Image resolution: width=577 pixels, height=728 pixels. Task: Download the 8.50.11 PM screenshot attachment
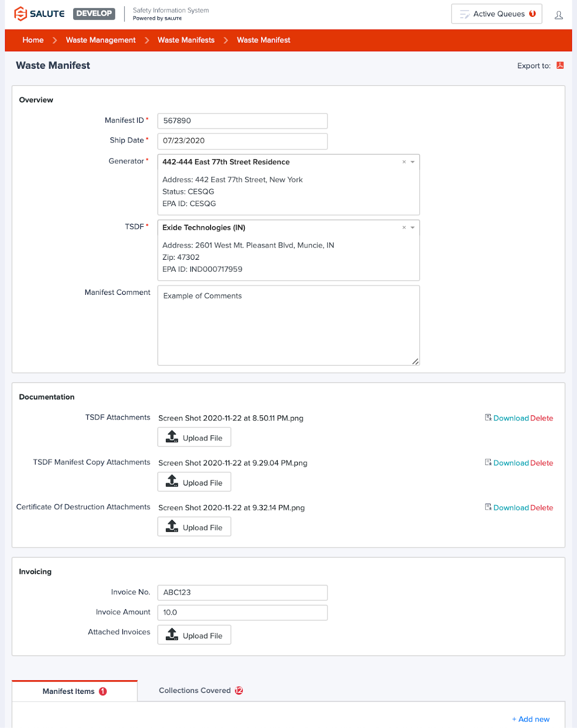511,418
